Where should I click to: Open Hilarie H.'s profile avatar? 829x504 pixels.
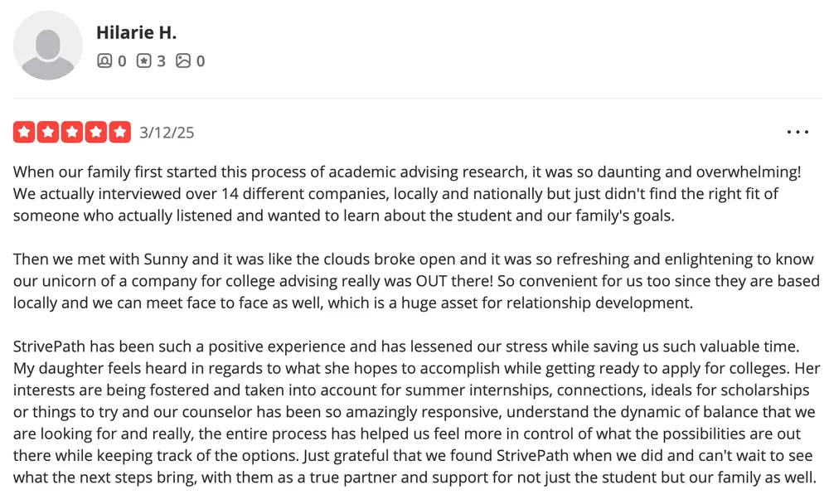pos(47,46)
